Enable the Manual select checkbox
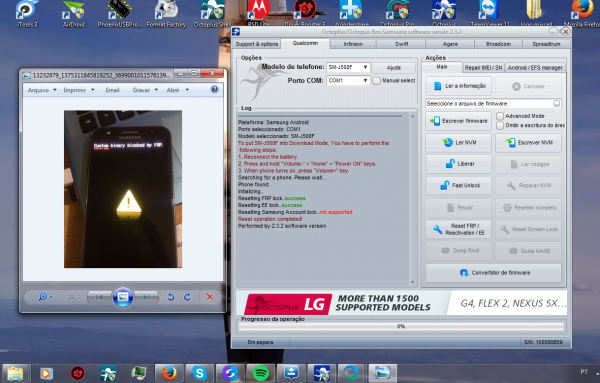 point(377,81)
